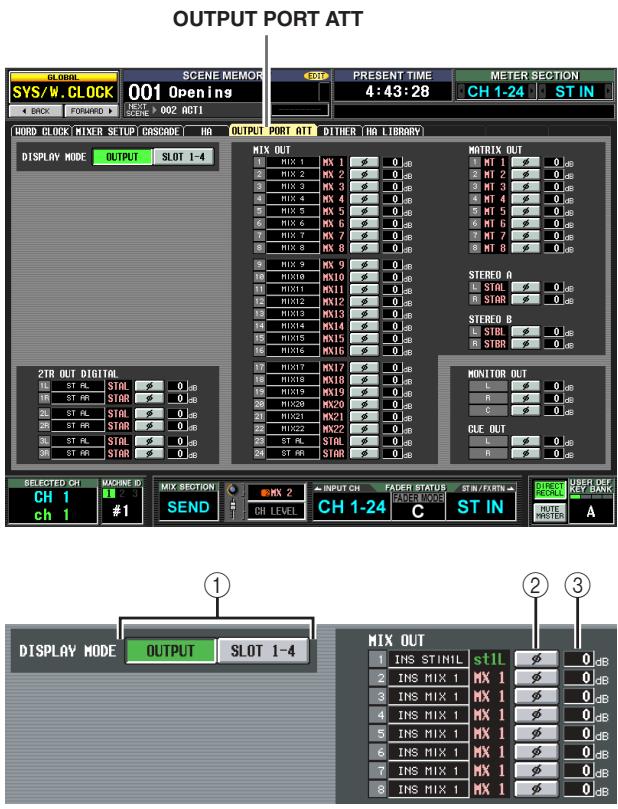Select CH 1-24 in METER SECTION

pyautogui.click(x=496, y=92)
